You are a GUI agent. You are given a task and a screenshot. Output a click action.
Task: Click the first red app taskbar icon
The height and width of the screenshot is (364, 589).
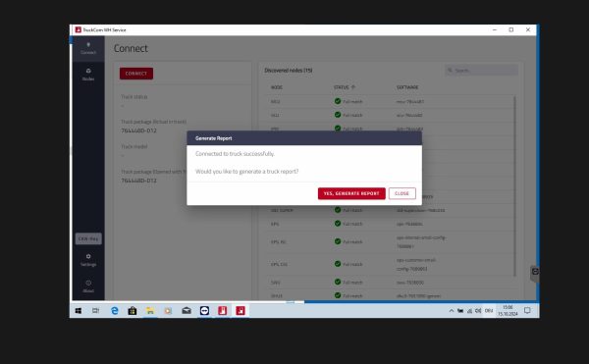(x=223, y=311)
